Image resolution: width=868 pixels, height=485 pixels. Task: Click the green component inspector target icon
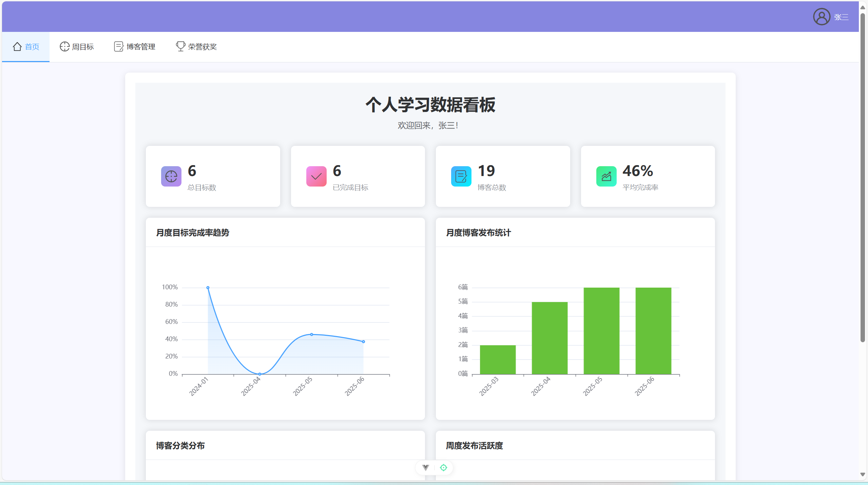pyautogui.click(x=443, y=468)
